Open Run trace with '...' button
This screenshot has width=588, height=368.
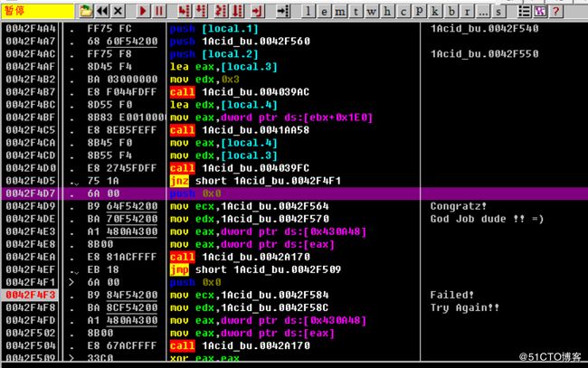[x=483, y=12]
